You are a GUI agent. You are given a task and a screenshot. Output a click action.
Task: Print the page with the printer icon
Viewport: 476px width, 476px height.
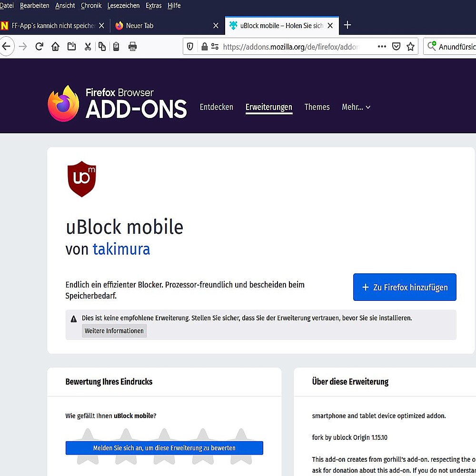(132, 47)
